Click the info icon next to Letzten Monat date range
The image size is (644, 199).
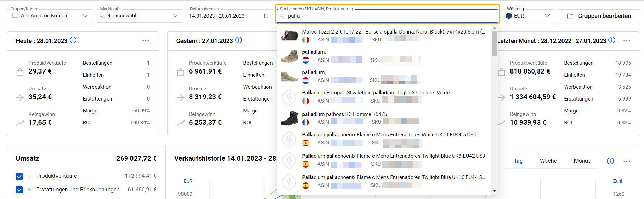(612, 40)
